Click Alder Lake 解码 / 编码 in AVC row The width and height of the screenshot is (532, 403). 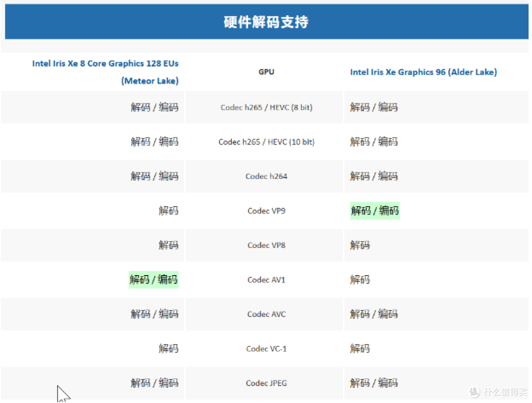374,314
